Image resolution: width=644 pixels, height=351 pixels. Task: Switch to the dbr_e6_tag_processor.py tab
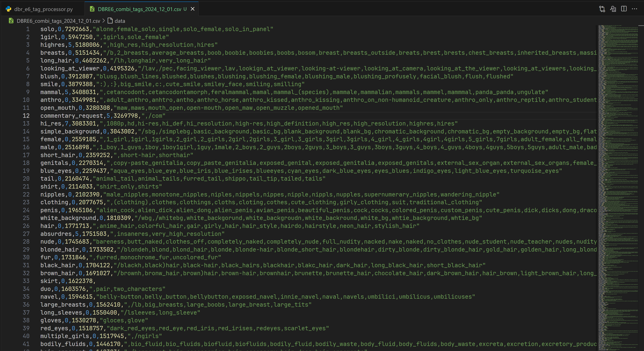[x=43, y=9]
